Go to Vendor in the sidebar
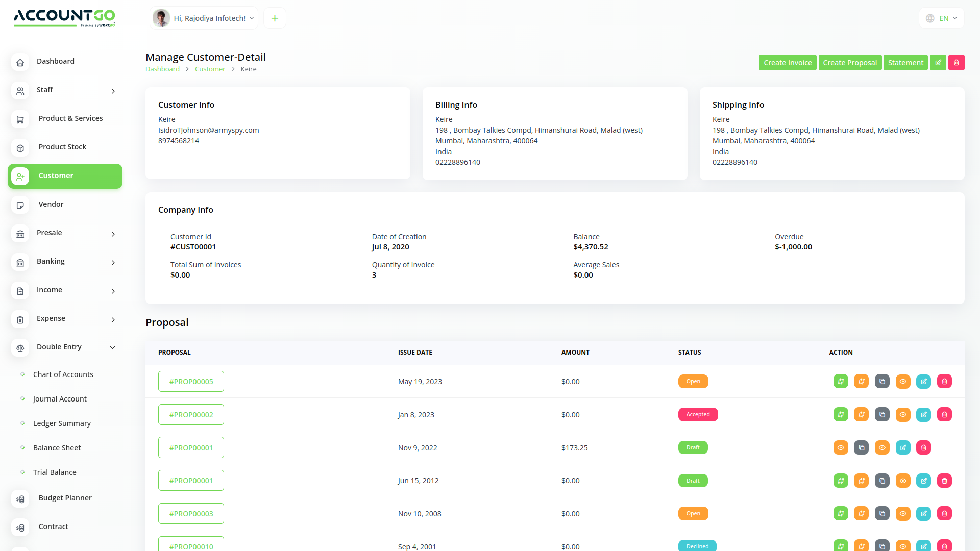The width and height of the screenshot is (980, 551). pos(51,204)
